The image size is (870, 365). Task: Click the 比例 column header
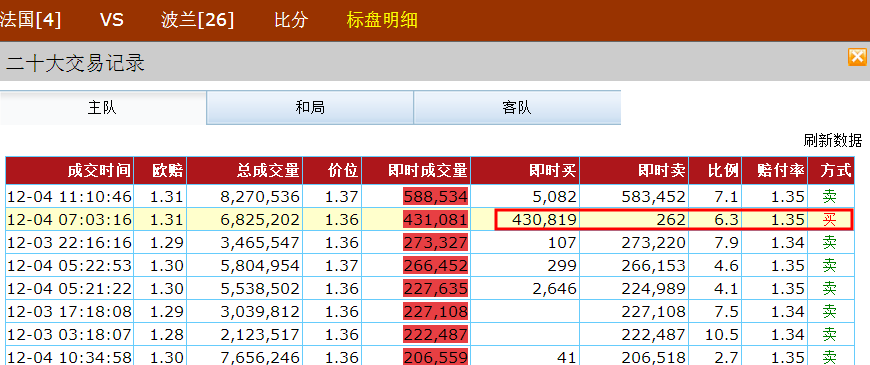715,171
